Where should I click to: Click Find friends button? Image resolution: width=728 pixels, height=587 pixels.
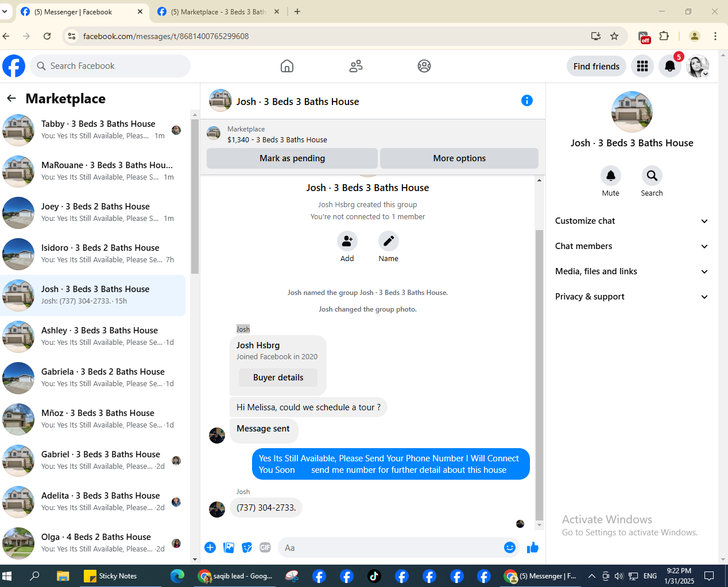[597, 67]
